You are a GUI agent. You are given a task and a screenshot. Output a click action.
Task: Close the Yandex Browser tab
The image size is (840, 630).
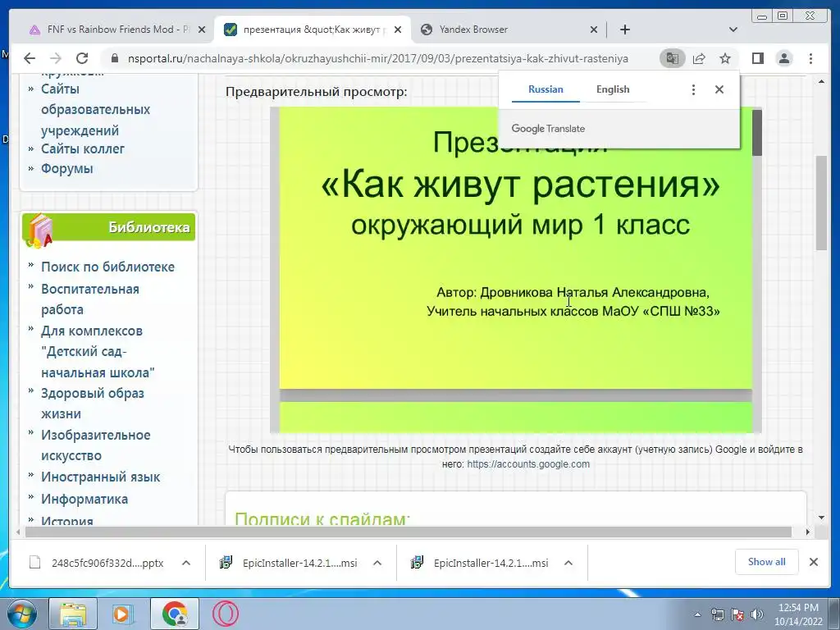[x=594, y=30]
